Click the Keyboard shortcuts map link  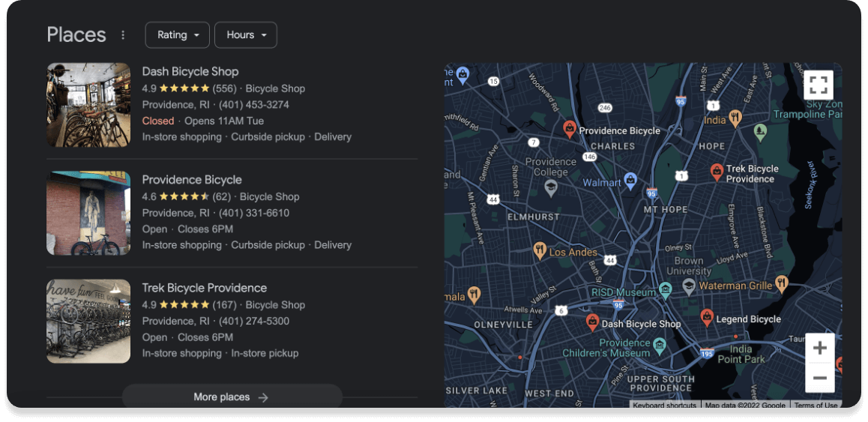664,406
